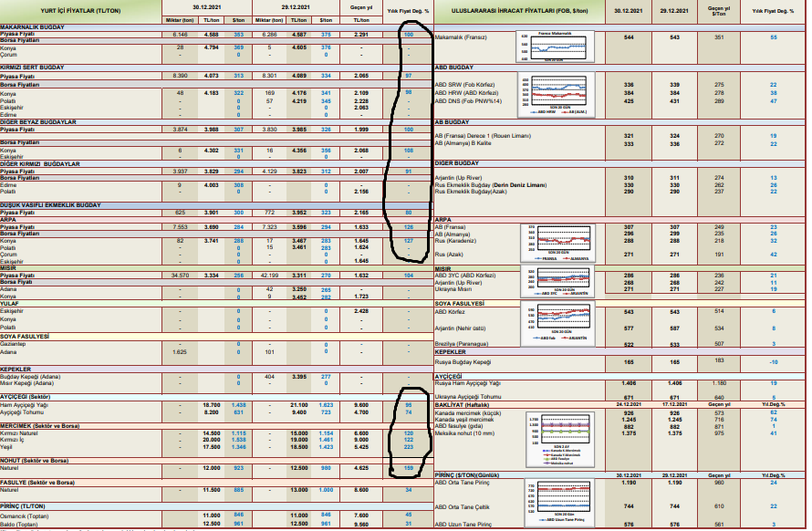Click the 'Ukrayna Mısırı' row label
The width and height of the screenshot is (812, 531).
pos(453,289)
